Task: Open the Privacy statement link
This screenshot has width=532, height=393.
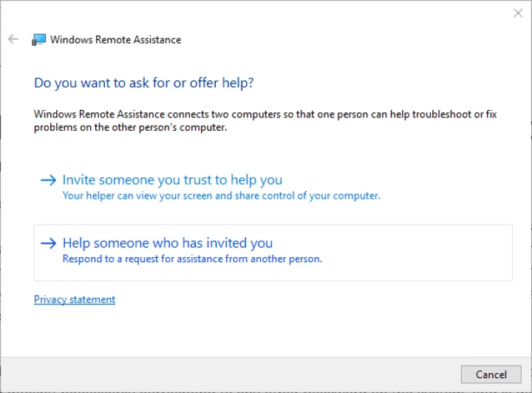Action: (75, 299)
